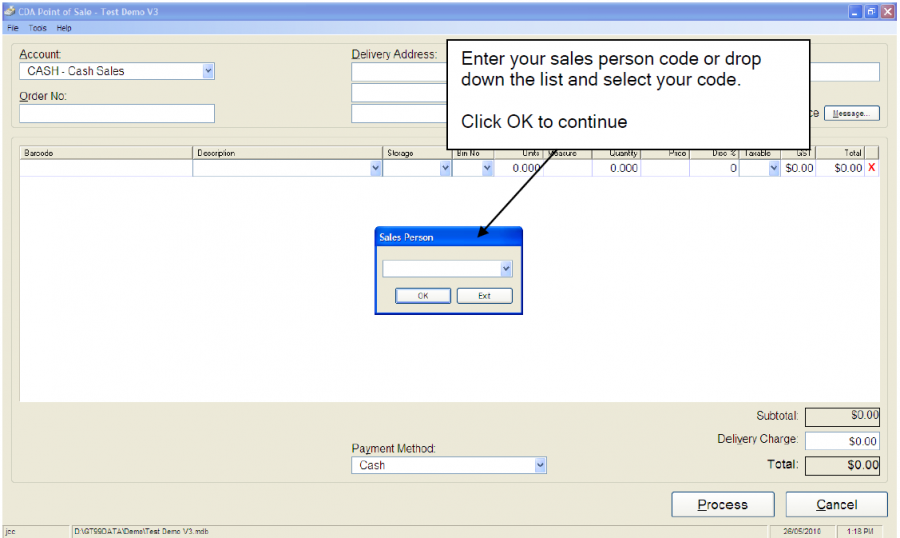
Task: Click the Order No input field
Action: [116, 114]
